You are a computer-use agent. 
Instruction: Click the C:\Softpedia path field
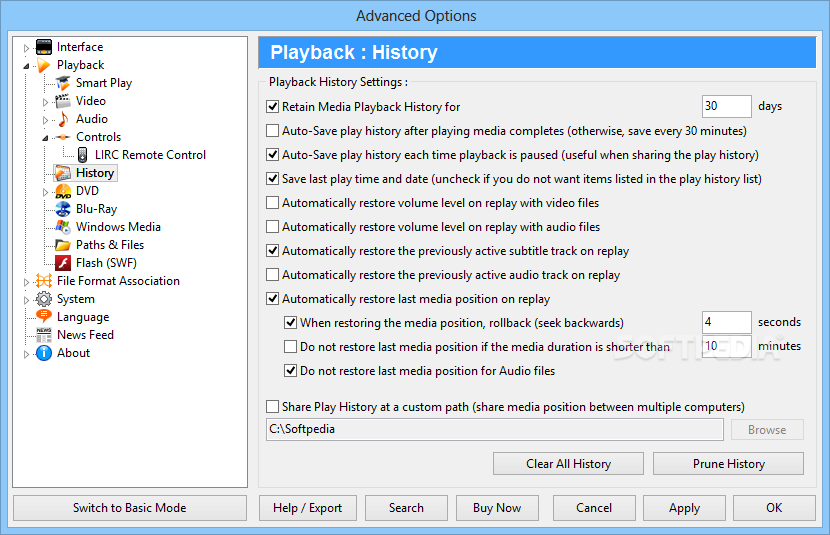494,429
